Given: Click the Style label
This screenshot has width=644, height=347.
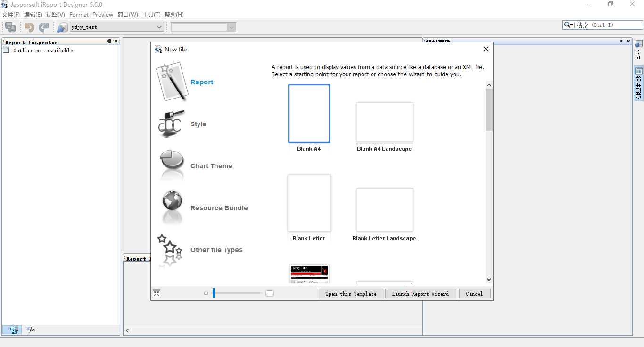Looking at the screenshot, I should (198, 124).
